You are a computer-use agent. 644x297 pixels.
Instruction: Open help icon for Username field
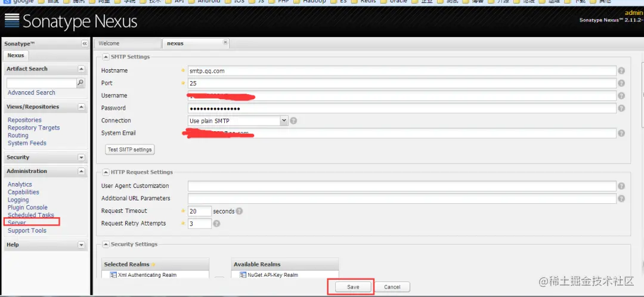(x=621, y=95)
